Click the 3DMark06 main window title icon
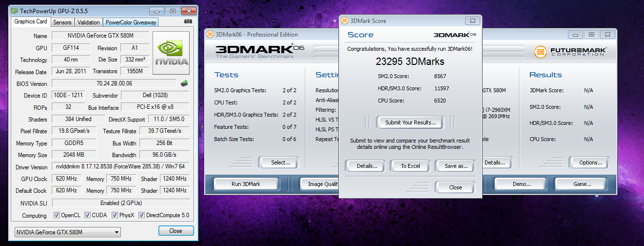The height and width of the screenshot is (246, 644). coord(210,34)
